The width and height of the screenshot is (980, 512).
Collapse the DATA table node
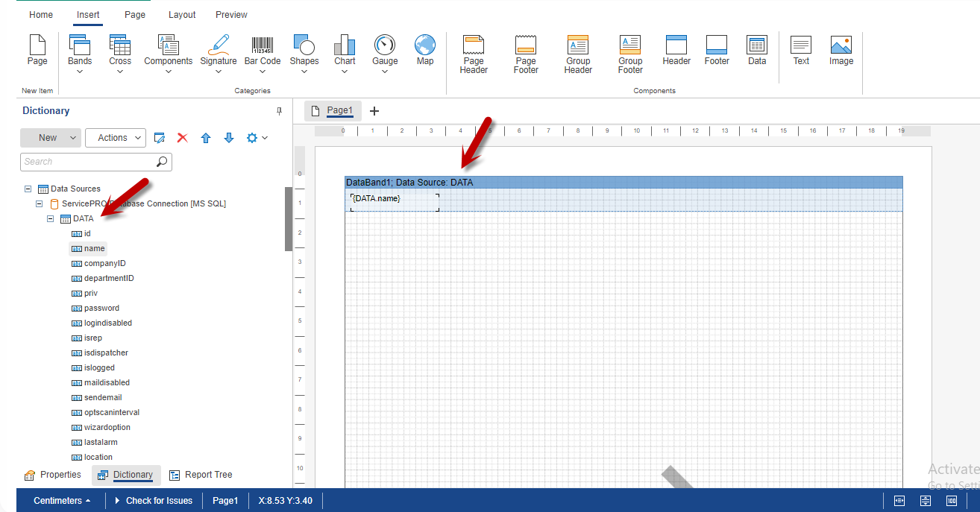pyautogui.click(x=51, y=219)
